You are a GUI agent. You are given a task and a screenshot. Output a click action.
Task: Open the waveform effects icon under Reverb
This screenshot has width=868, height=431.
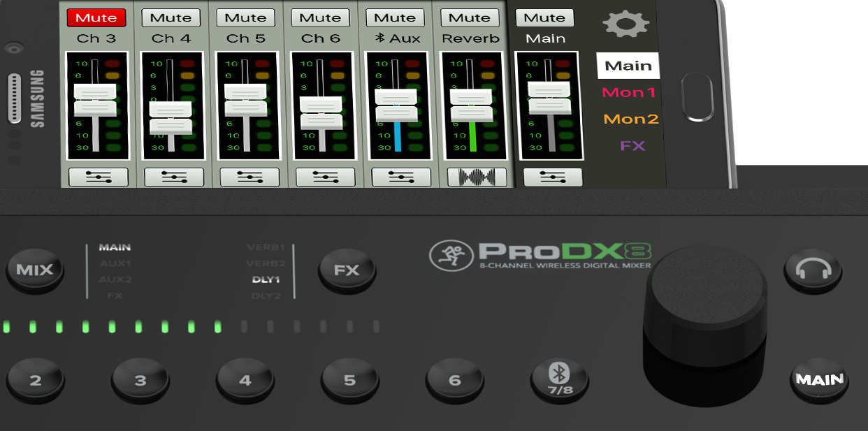tap(477, 177)
